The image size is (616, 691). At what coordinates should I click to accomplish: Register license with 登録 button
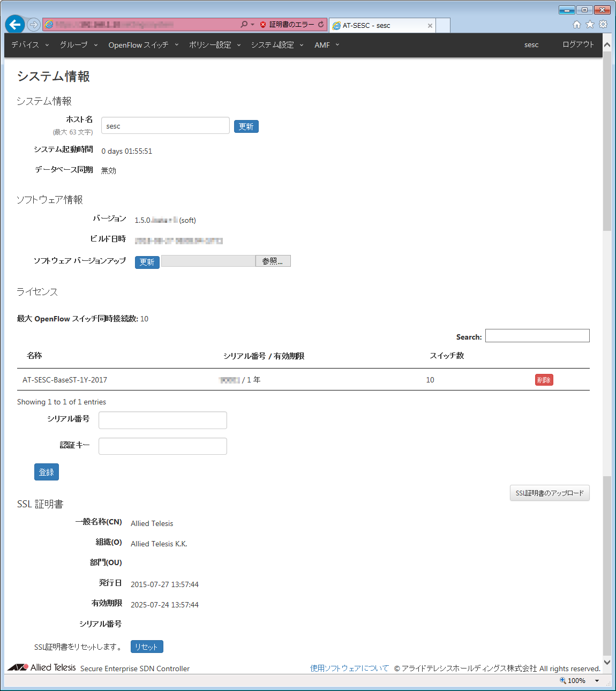(47, 472)
